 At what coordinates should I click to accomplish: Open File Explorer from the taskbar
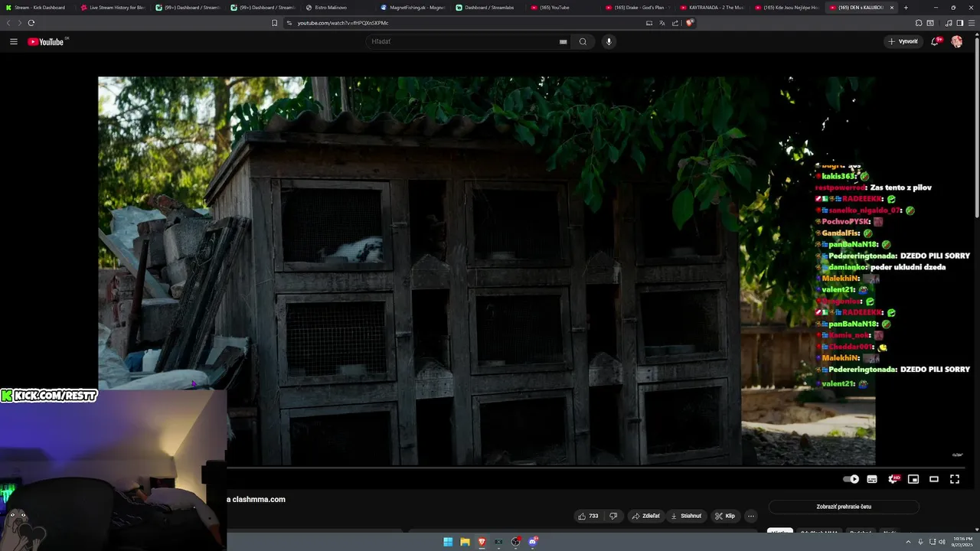point(465,542)
